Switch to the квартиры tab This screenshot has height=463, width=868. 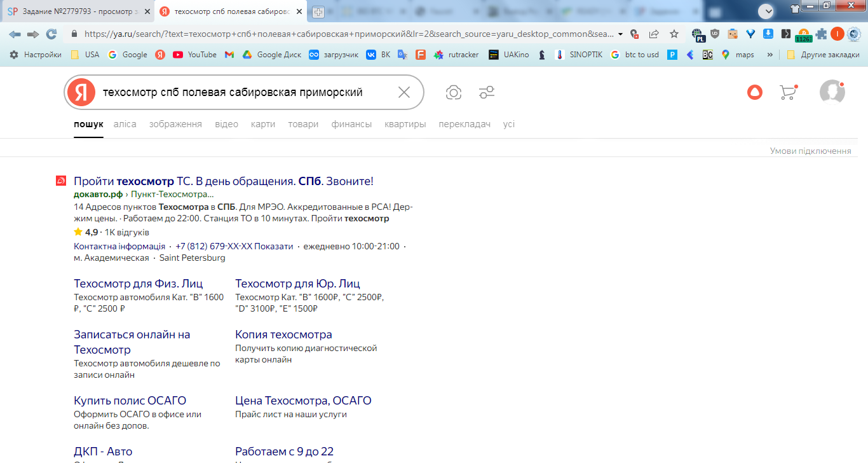click(405, 124)
